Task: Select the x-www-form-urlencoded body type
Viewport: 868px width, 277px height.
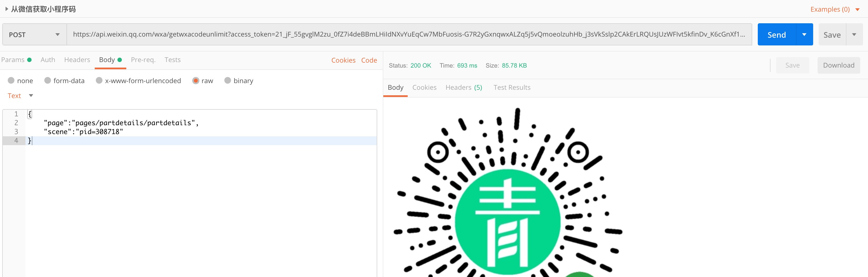Action: click(138, 81)
